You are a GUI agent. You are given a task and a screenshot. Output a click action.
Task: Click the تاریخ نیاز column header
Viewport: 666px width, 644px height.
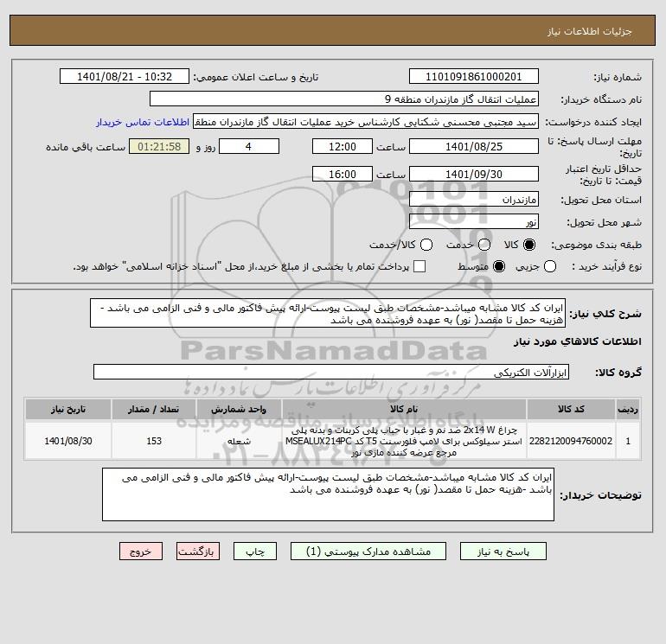68,409
